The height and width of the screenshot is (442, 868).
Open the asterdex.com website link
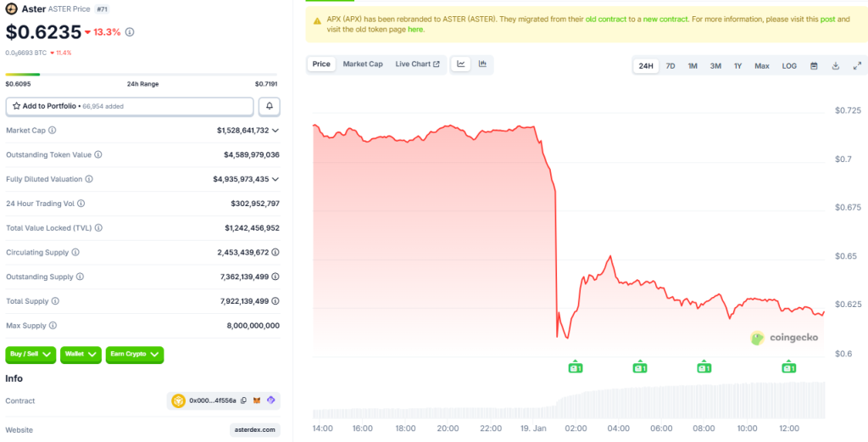tap(254, 430)
